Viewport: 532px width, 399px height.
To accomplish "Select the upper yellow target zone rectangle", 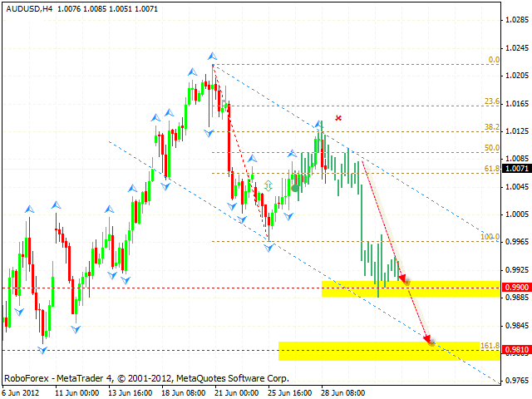I will 411,288.
